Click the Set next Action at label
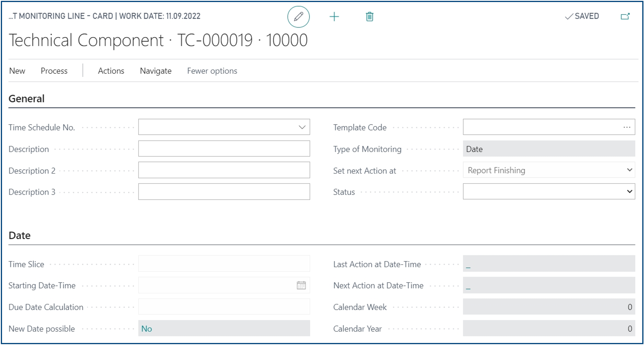The height and width of the screenshot is (345, 644). 365,171
